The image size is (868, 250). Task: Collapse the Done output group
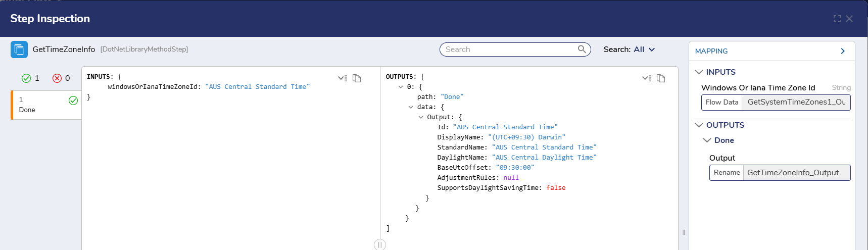pyautogui.click(x=707, y=140)
